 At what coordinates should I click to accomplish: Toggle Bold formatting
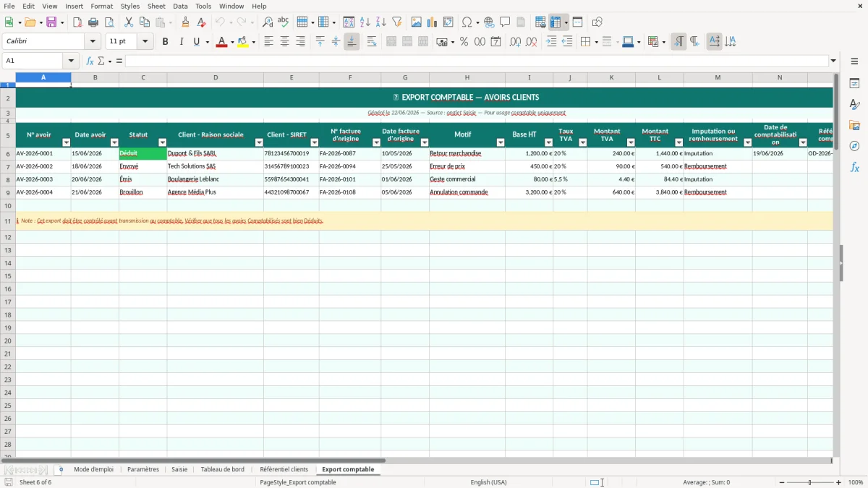165,42
